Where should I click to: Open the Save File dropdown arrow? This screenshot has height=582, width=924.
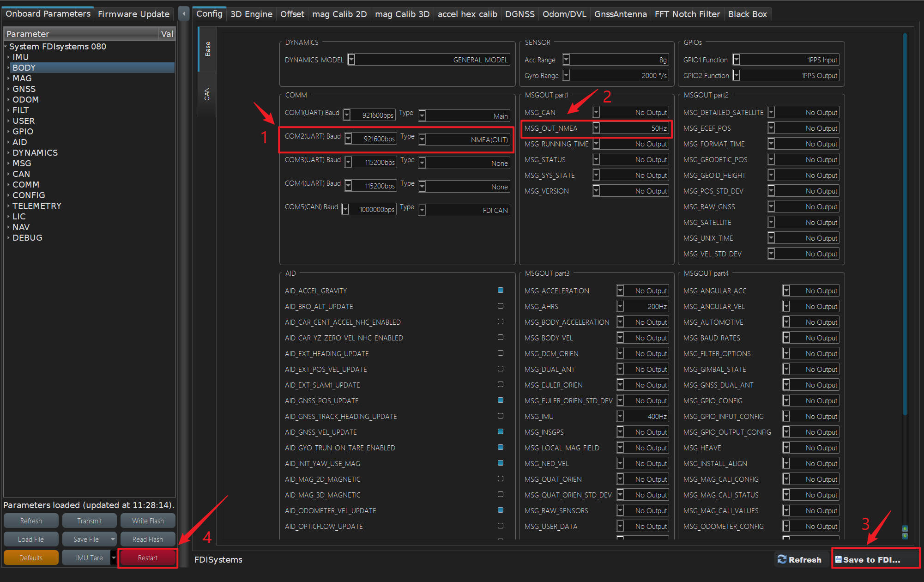[113, 539]
